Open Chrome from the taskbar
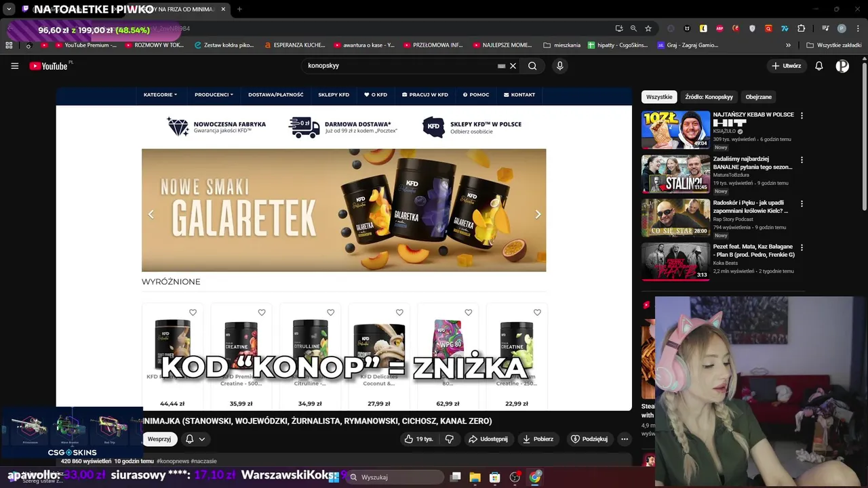This screenshot has height=488, width=868. tap(535, 477)
